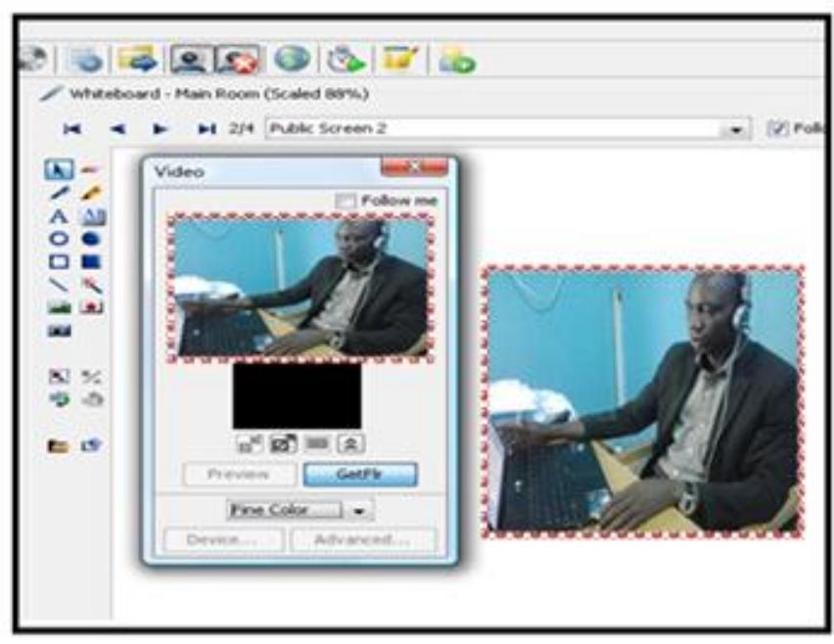Click the person icon in top toolbar

click(191, 60)
